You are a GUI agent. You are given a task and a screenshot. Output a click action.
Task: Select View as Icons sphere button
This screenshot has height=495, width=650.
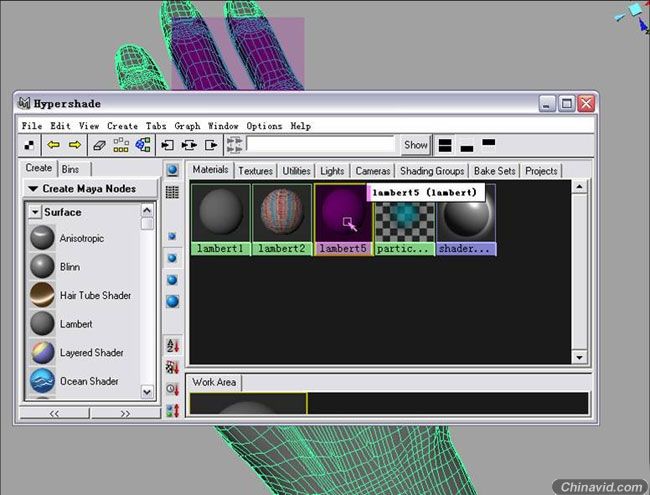tap(172, 170)
